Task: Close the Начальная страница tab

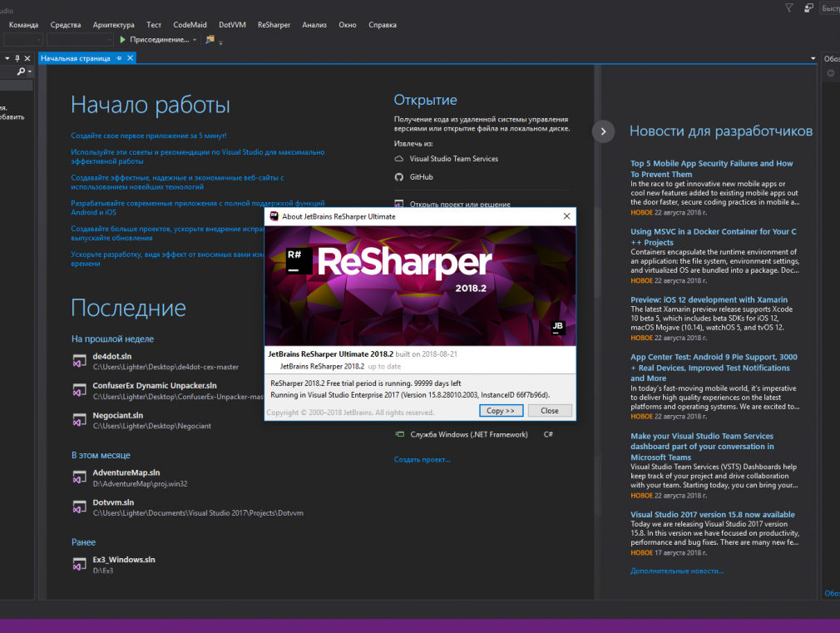Action: coord(131,58)
